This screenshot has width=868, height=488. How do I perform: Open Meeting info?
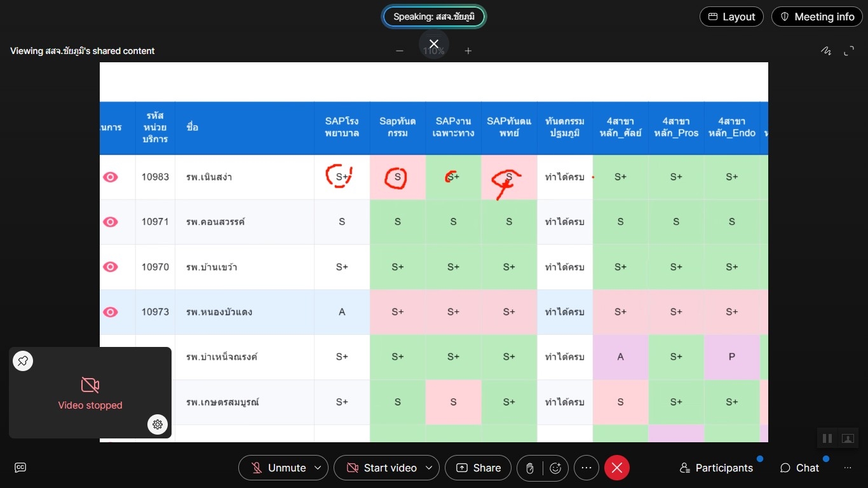pyautogui.click(x=817, y=17)
